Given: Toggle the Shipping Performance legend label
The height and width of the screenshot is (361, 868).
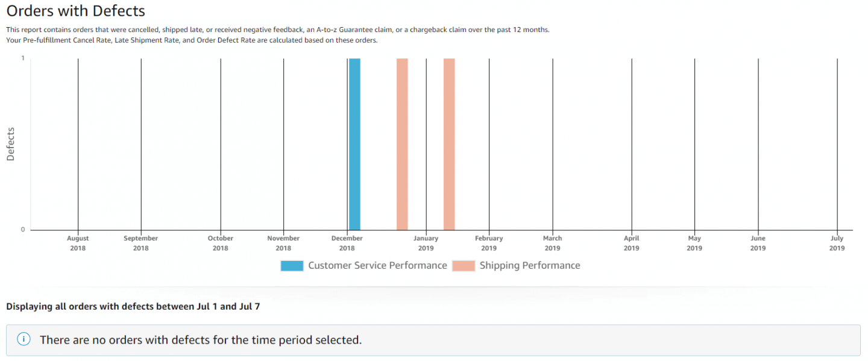Looking at the screenshot, I should coord(530,266).
